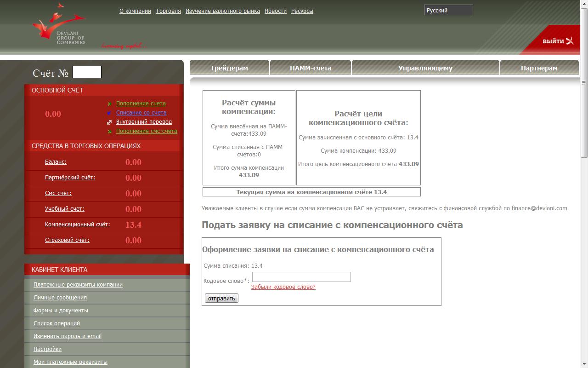
Task: Click the Забыли кодовое слово? link
Action: pos(283,287)
